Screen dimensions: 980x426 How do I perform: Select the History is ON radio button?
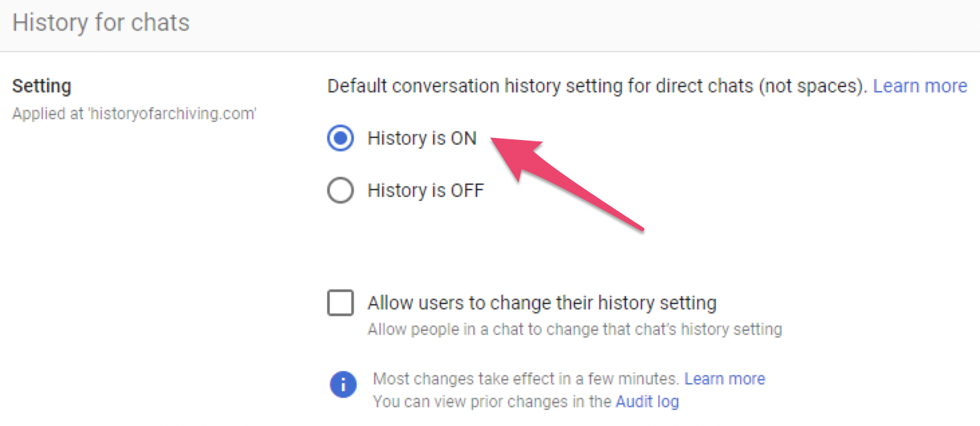pos(341,139)
